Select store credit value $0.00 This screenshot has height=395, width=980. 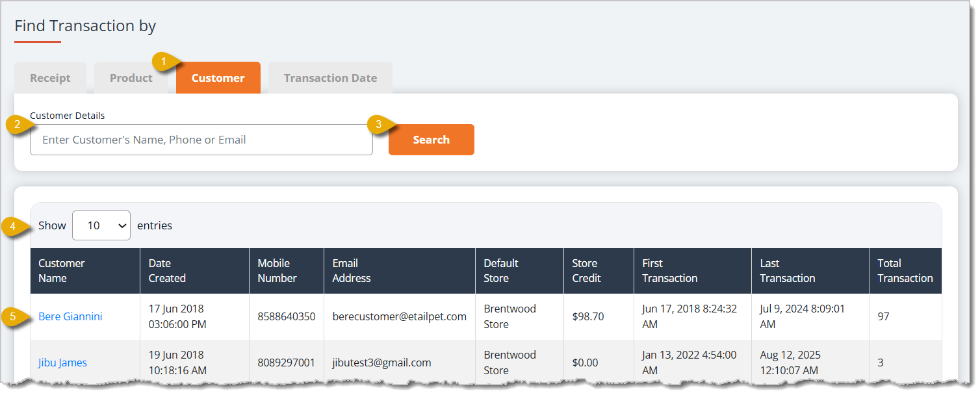click(x=586, y=363)
